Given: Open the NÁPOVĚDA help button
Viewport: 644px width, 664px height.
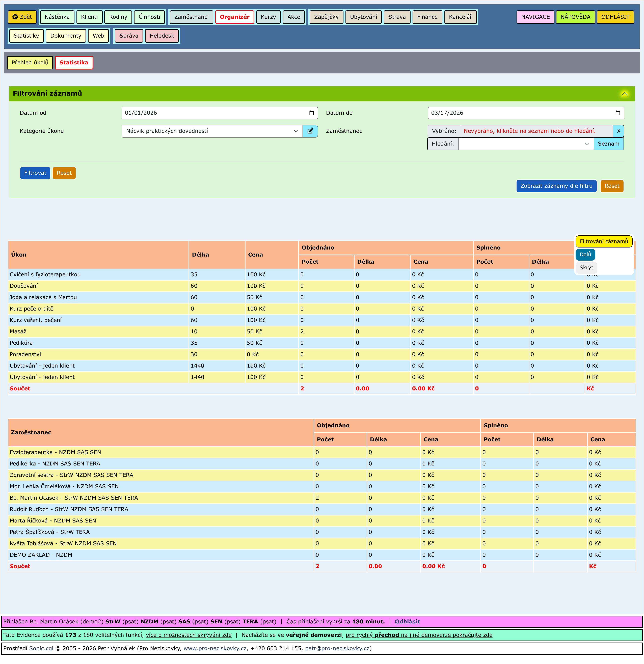Looking at the screenshot, I should coord(575,17).
